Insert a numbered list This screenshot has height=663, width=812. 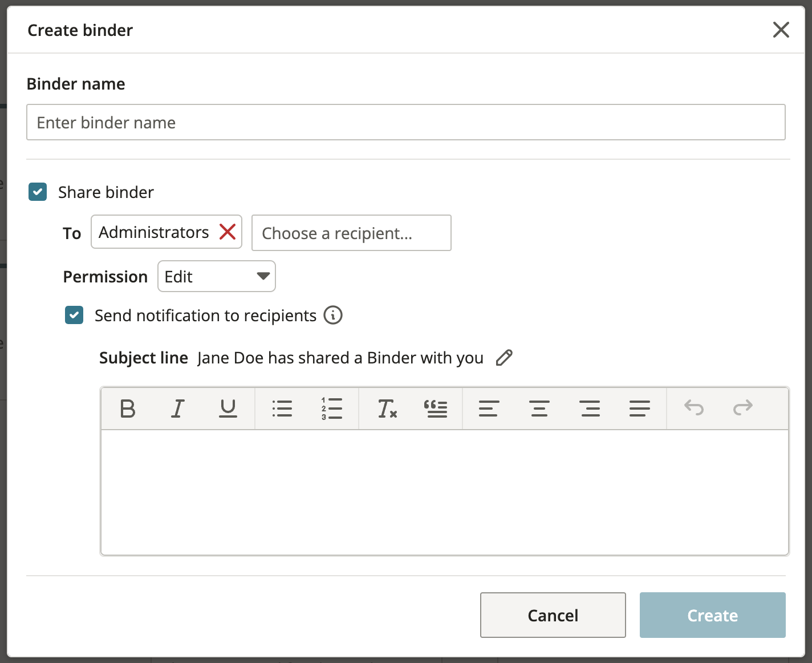331,409
